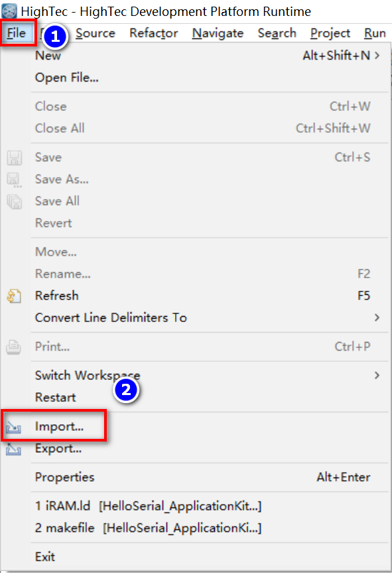392x573 pixels.
Task: Open recent file 2 makefile
Action: [x=148, y=528]
